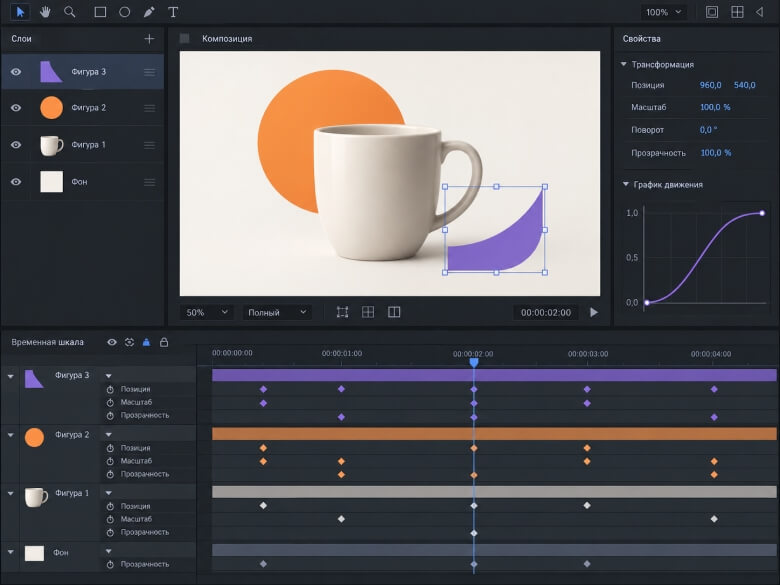Open drag handle menu for Фон layer
The height and width of the screenshot is (585, 780).
click(149, 182)
